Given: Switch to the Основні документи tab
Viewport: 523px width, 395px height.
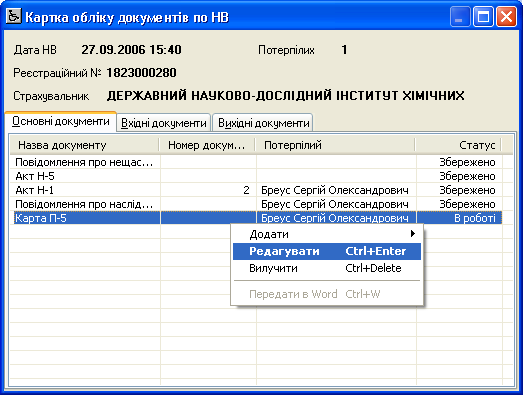Looking at the screenshot, I should (x=61, y=121).
